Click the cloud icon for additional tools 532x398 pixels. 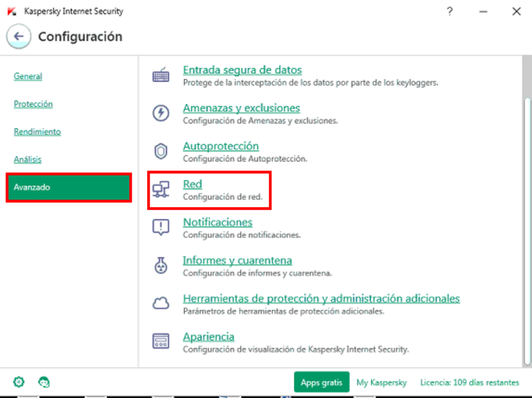[x=161, y=303]
